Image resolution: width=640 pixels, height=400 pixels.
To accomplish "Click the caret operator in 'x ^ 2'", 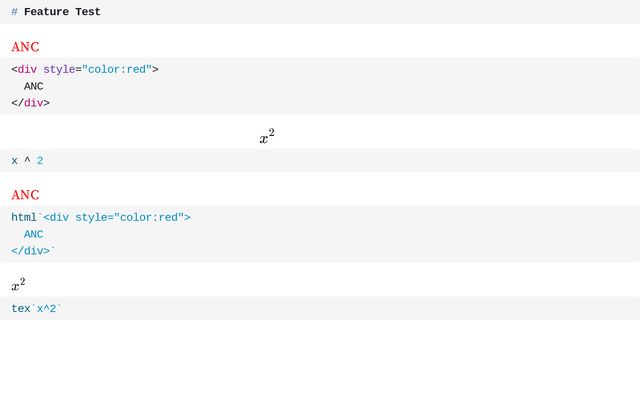I will [27, 161].
